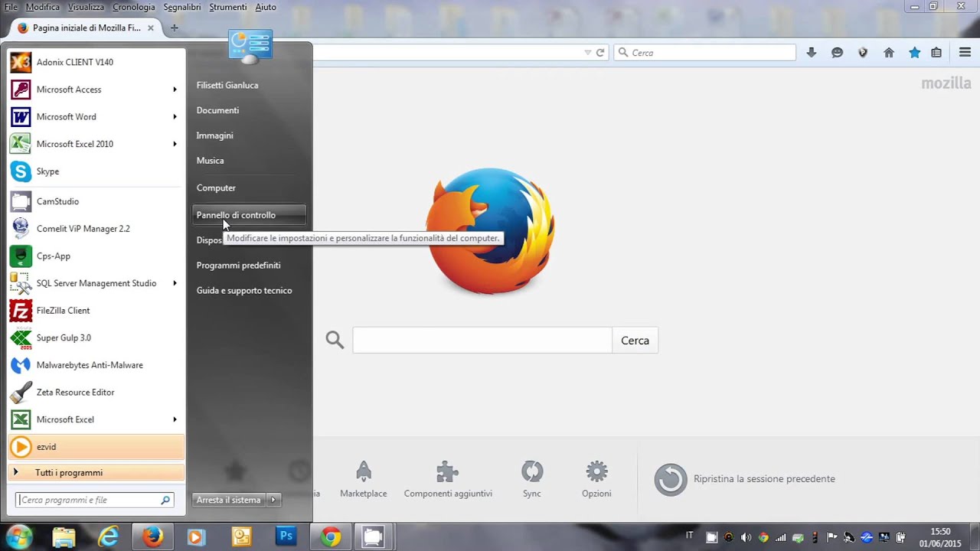980x551 pixels.
Task: Expand SQL Server Management Studio submenu arrow
Action: pos(175,283)
